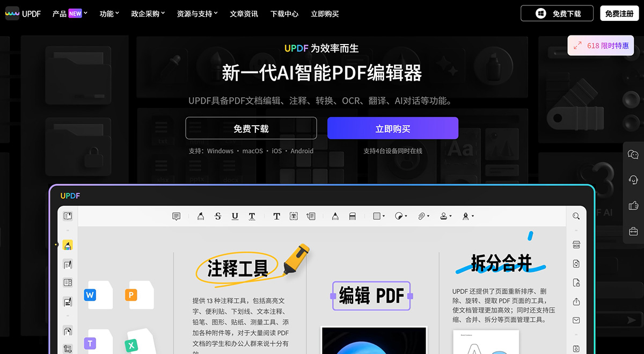Open the 618 限时特惠 promotion banner
The image size is (644, 354).
(x=600, y=46)
